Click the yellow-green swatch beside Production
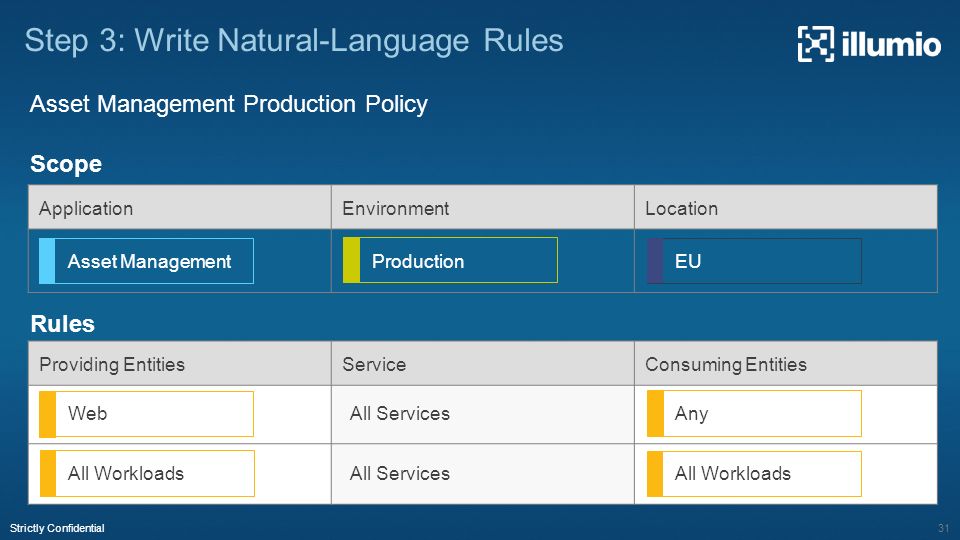This screenshot has height=540, width=960. pos(351,260)
